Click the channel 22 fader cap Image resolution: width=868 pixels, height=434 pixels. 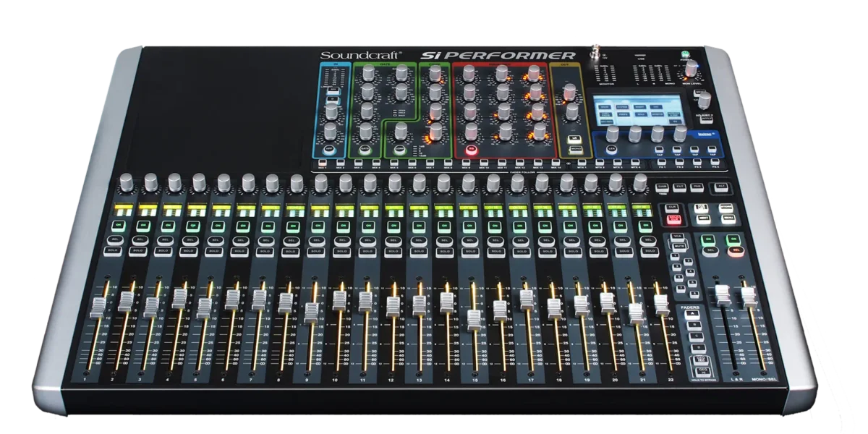coord(662,303)
